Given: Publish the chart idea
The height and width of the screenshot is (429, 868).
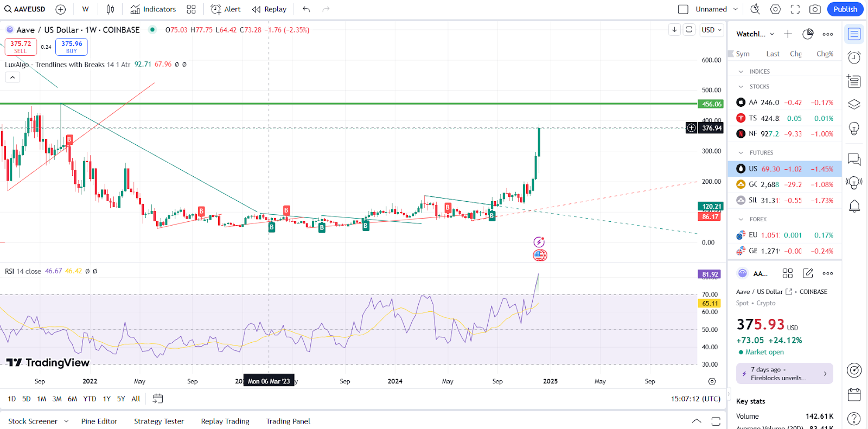Looking at the screenshot, I should (x=845, y=9).
